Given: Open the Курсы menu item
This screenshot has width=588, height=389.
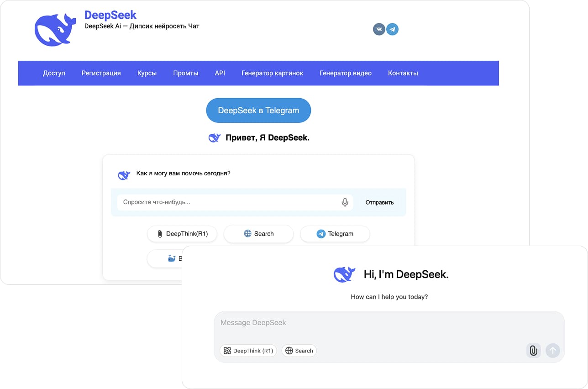Looking at the screenshot, I should 147,73.
